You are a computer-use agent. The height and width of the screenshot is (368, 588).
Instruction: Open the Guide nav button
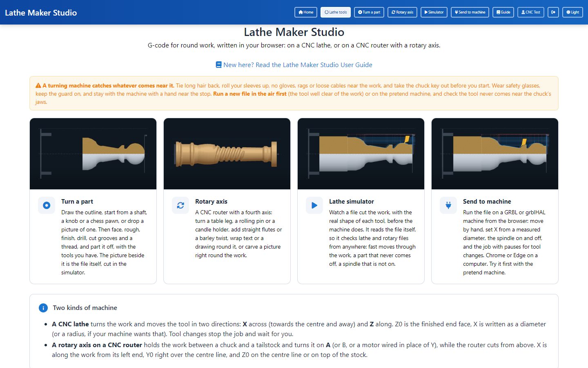click(503, 12)
